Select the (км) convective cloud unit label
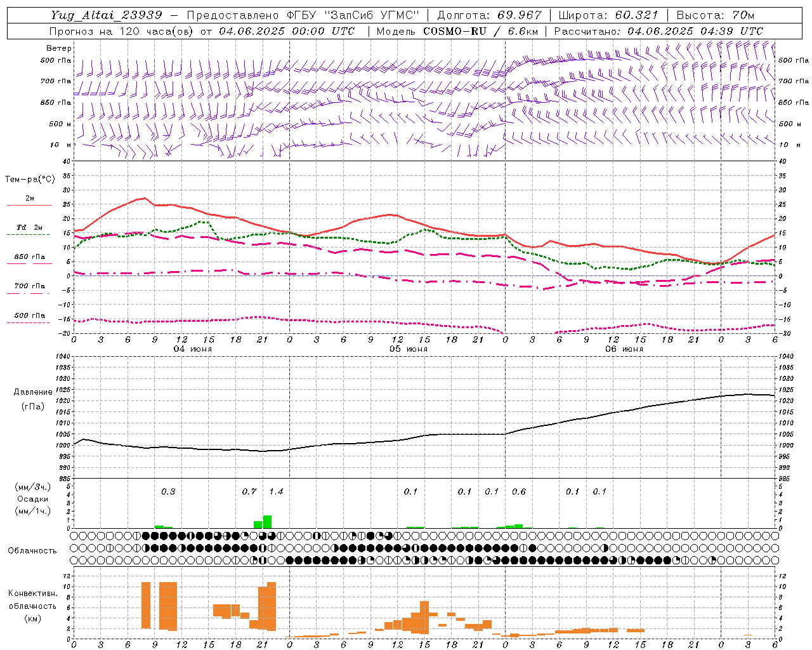The width and height of the screenshot is (812, 650). 32,619
